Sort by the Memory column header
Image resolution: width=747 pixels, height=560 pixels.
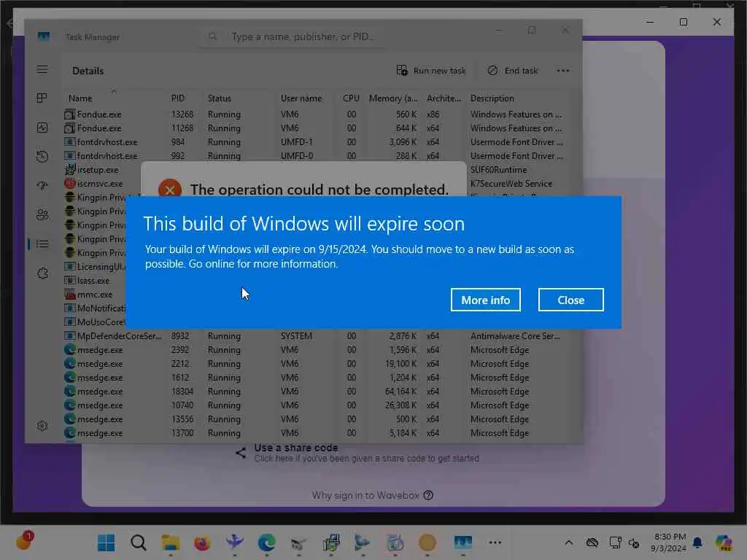click(x=393, y=98)
